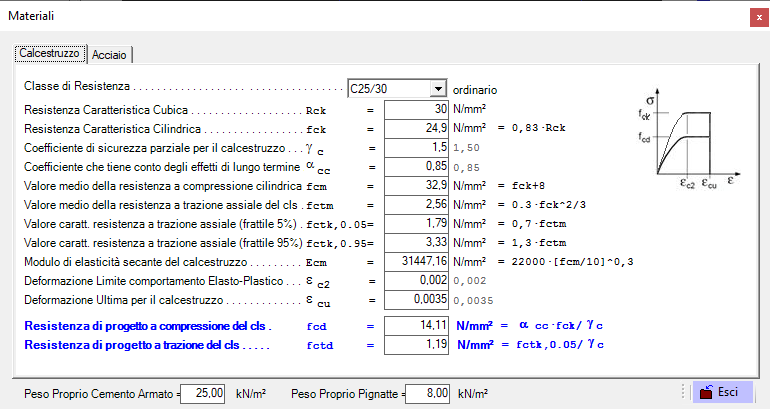Click the Esci button
770x409 pixels.
pos(722,392)
